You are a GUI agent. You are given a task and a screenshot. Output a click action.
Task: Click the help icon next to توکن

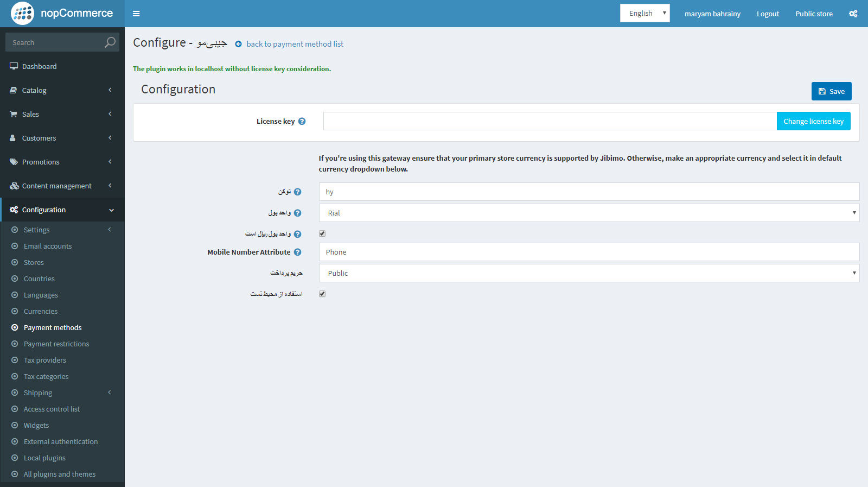point(297,192)
